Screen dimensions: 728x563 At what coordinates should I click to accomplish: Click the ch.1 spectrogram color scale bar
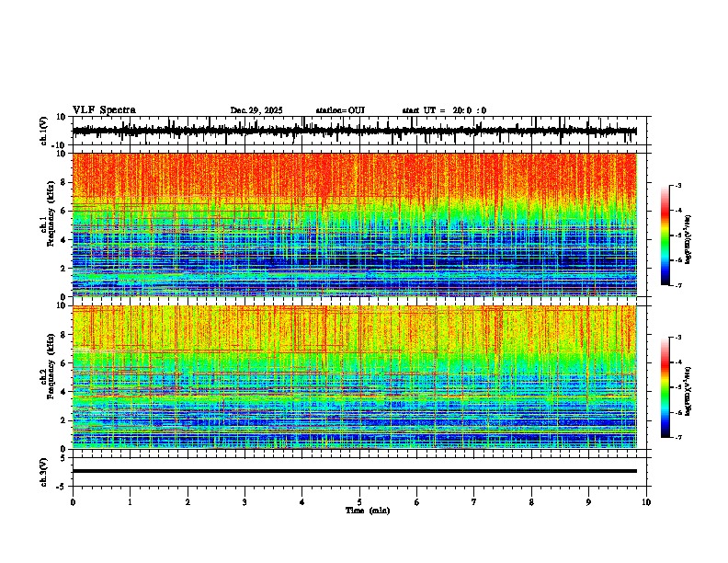coord(665,236)
